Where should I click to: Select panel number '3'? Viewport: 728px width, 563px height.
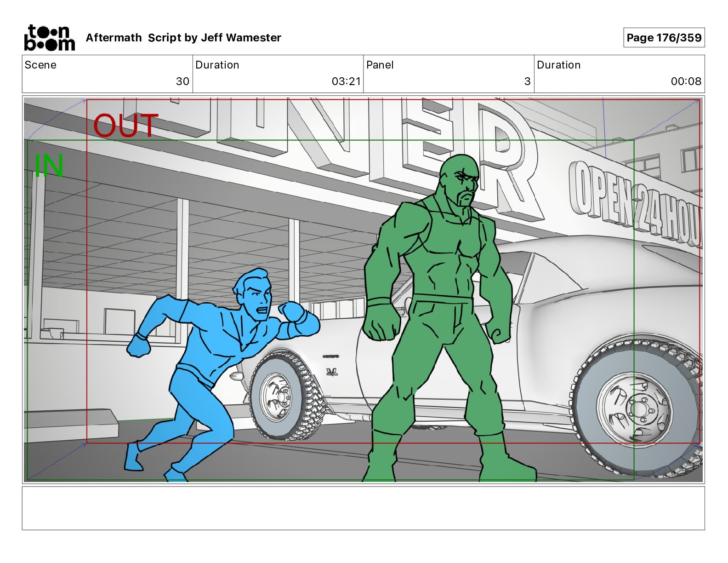pos(527,81)
